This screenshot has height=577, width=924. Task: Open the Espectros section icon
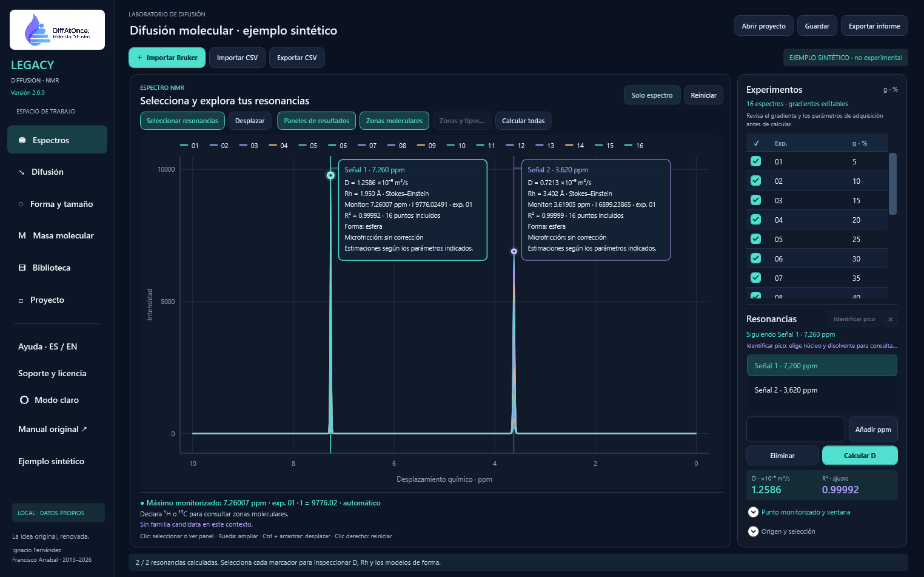click(22, 140)
